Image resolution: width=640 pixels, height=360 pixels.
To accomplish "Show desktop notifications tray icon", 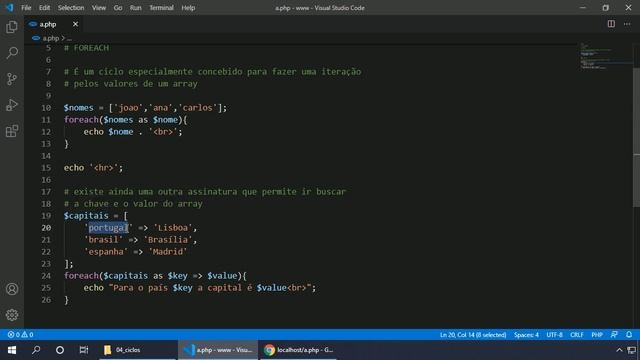I will click(632, 350).
